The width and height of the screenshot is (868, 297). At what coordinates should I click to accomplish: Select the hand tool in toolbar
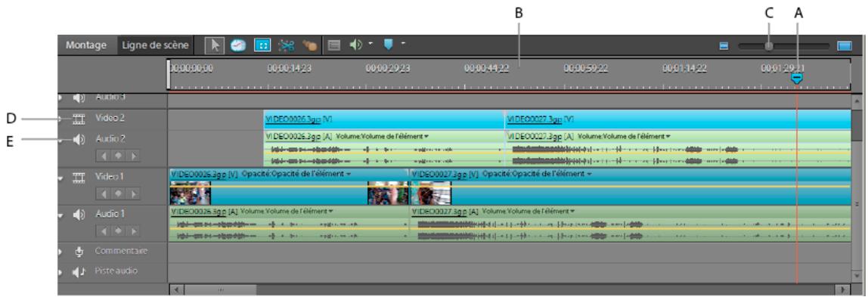pyautogui.click(x=309, y=46)
